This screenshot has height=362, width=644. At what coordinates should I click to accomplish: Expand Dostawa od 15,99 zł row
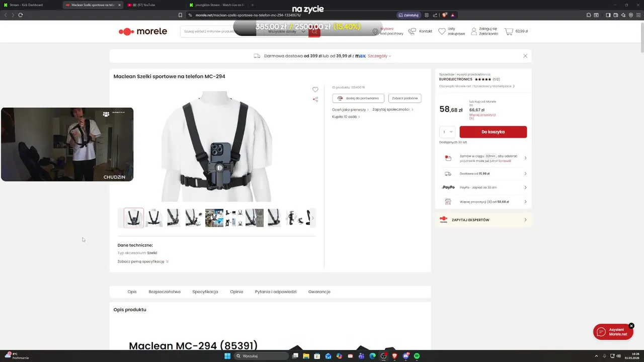pos(484,173)
